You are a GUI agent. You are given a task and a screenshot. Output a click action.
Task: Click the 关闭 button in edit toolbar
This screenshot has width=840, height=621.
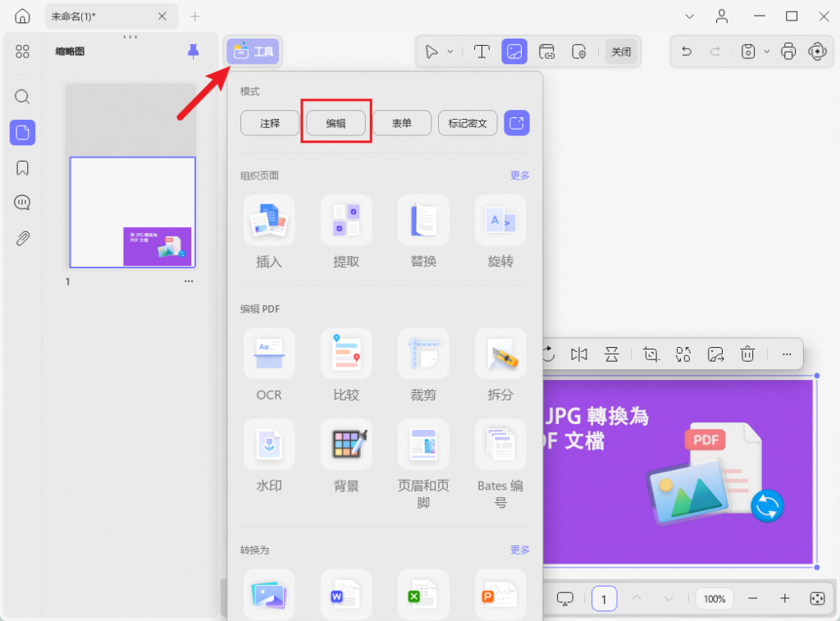click(x=622, y=52)
